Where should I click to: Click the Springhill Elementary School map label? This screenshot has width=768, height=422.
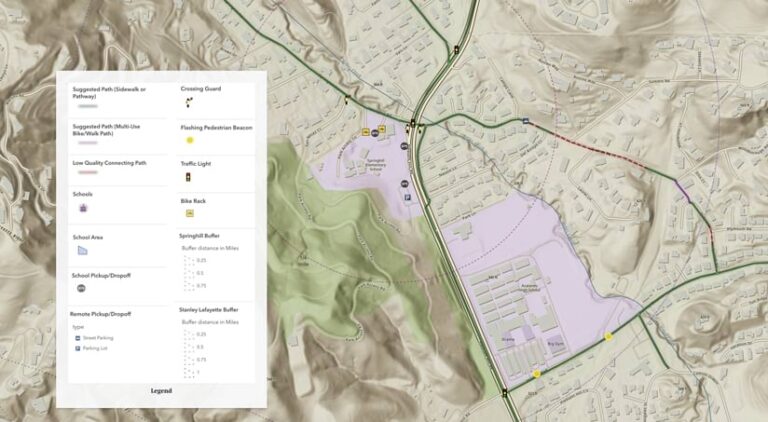375,165
